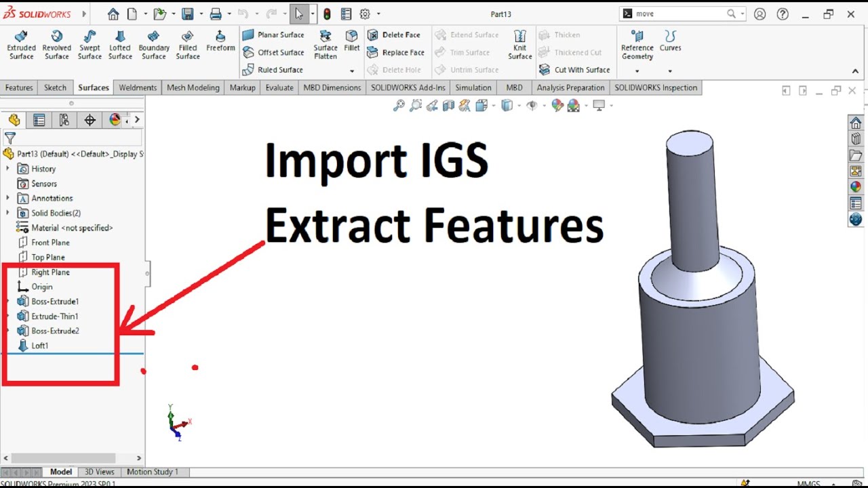Expand the History tree node
The image size is (868, 488).
[8, 169]
